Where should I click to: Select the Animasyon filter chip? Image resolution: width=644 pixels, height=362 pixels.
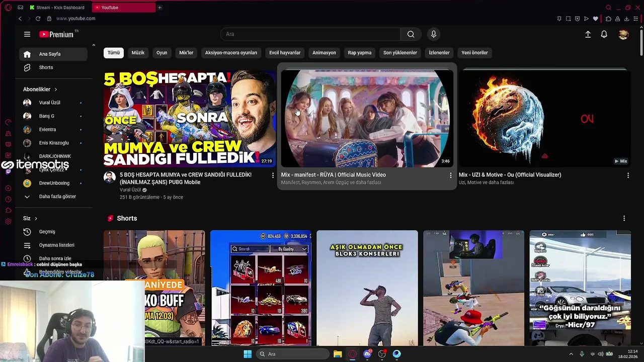(324, 53)
